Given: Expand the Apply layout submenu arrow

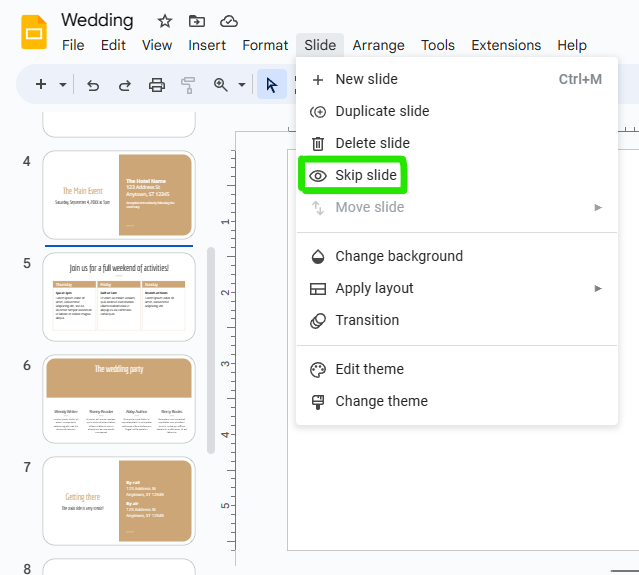Looking at the screenshot, I should pos(598,289).
